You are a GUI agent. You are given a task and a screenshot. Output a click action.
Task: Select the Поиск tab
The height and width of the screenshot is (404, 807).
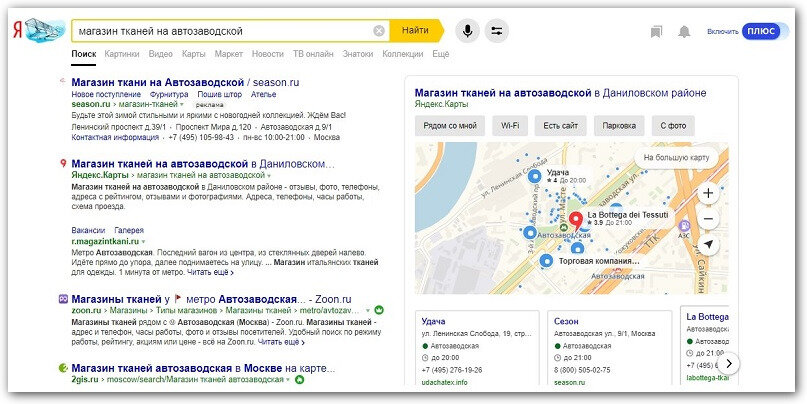pos(83,54)
